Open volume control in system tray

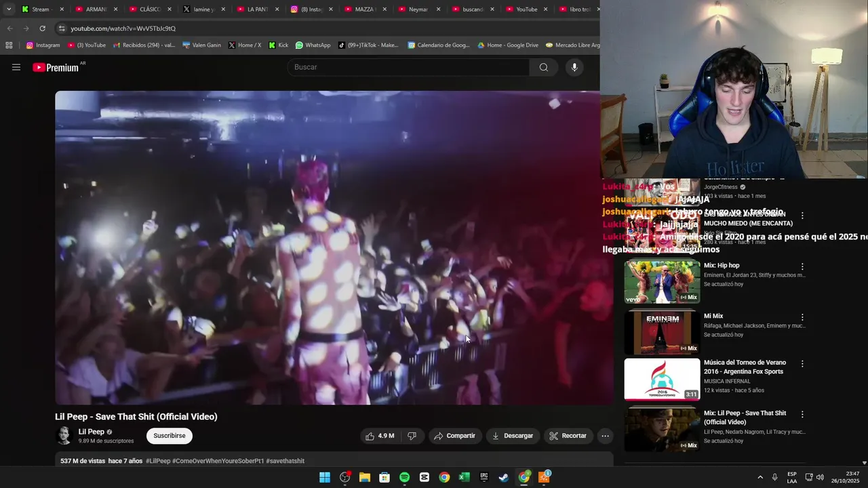coord(820,477)
